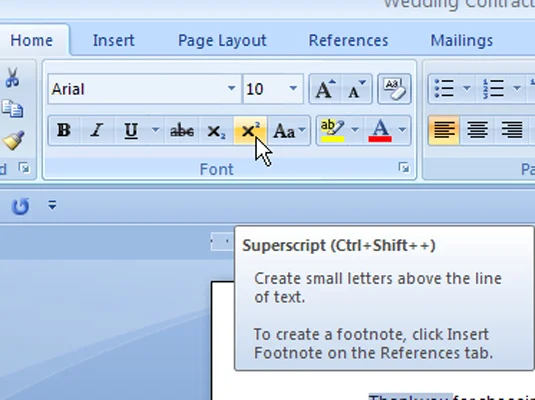Open the Font dialog box launcher
The width and height of the screenshot is (535, 400).
405,168
